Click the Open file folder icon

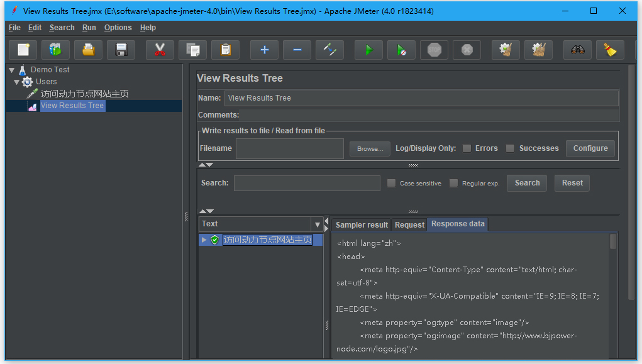tap(89, 50)
